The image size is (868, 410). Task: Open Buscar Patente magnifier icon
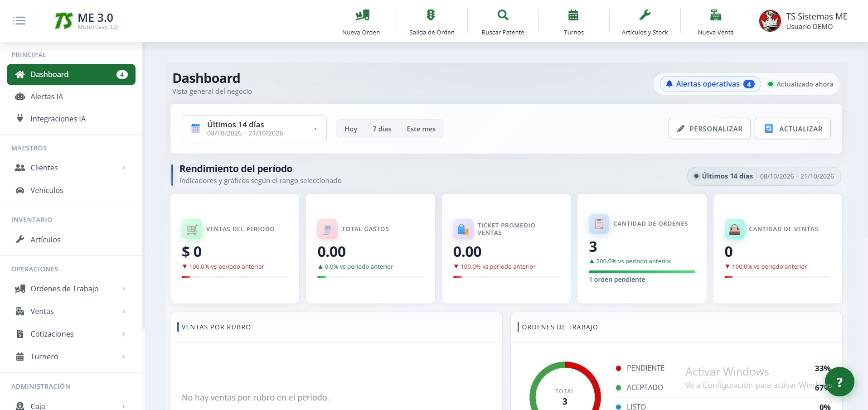point(503,15)
